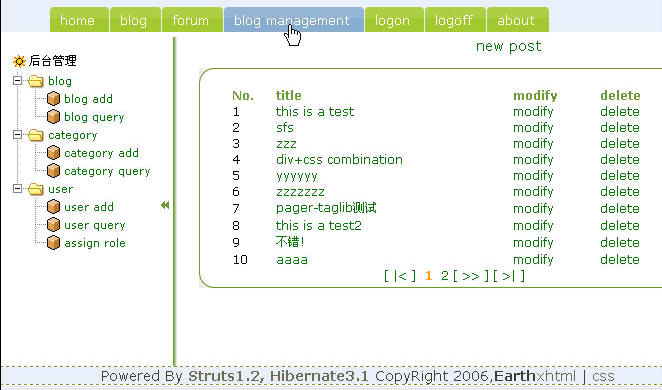Collapse the category tree node
Image resolution: width=662 pixels, height=390 pixels.
17,134
